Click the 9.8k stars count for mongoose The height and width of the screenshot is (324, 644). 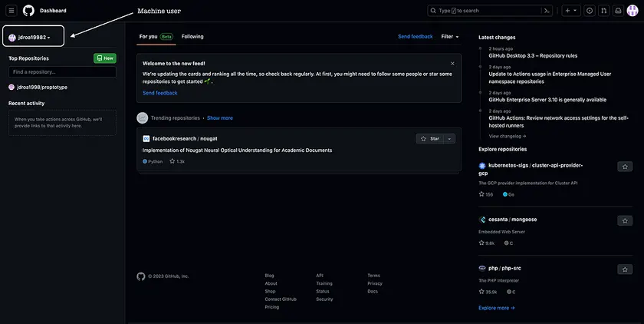(487, 243)
